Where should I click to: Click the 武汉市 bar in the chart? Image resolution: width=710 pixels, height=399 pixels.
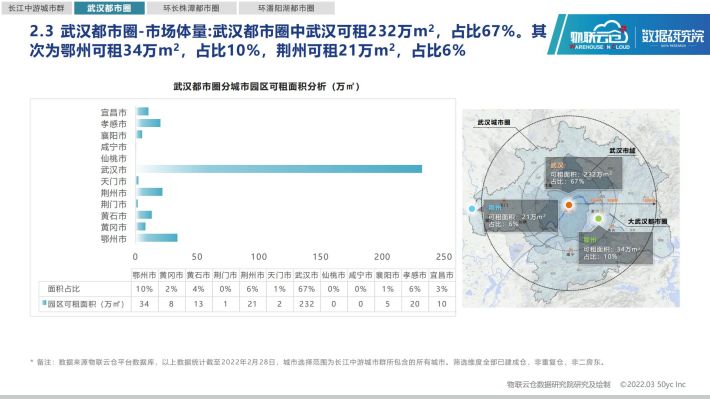tap(279, 169)
